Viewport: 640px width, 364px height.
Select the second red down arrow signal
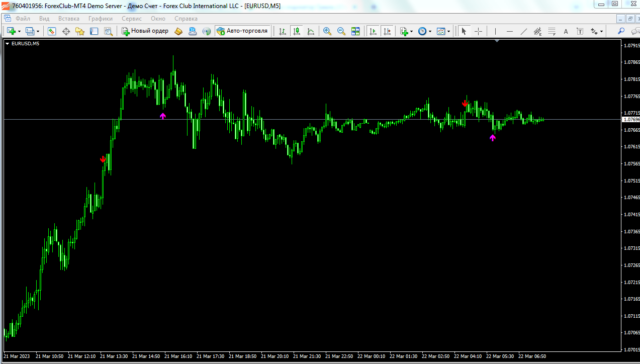click(x=465, y=104)
